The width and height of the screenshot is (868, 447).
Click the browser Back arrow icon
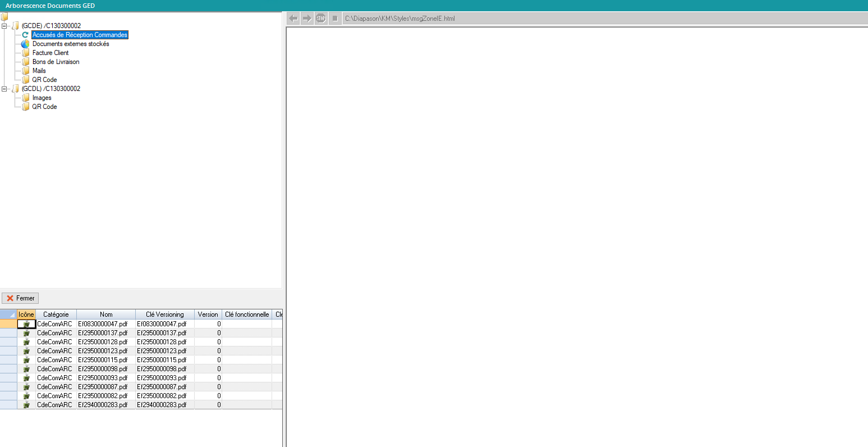[293, 19]
